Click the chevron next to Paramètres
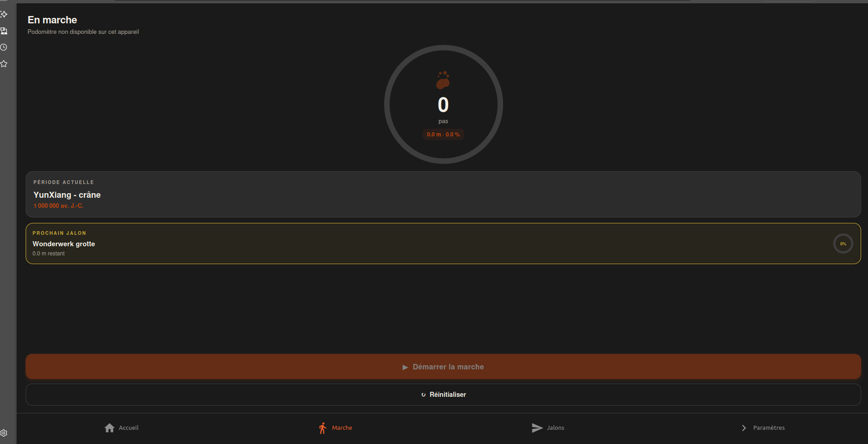Screen dimensions: 868x444 coord(744,428)
